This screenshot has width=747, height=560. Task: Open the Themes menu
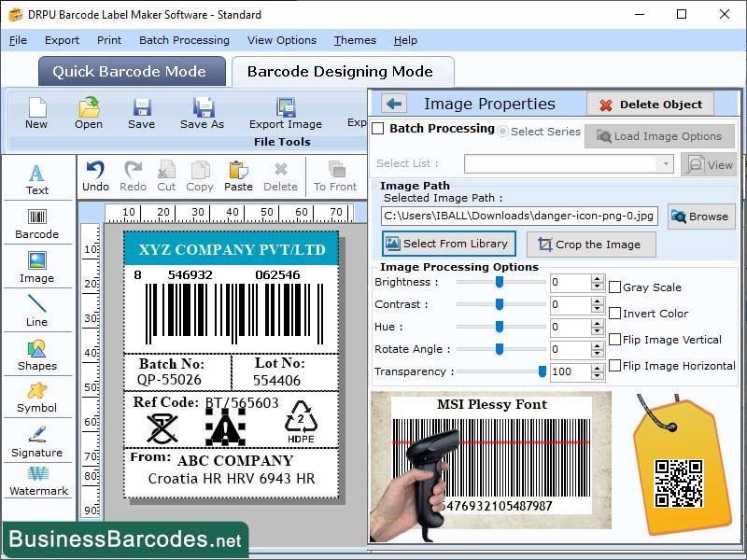(354, 40)
